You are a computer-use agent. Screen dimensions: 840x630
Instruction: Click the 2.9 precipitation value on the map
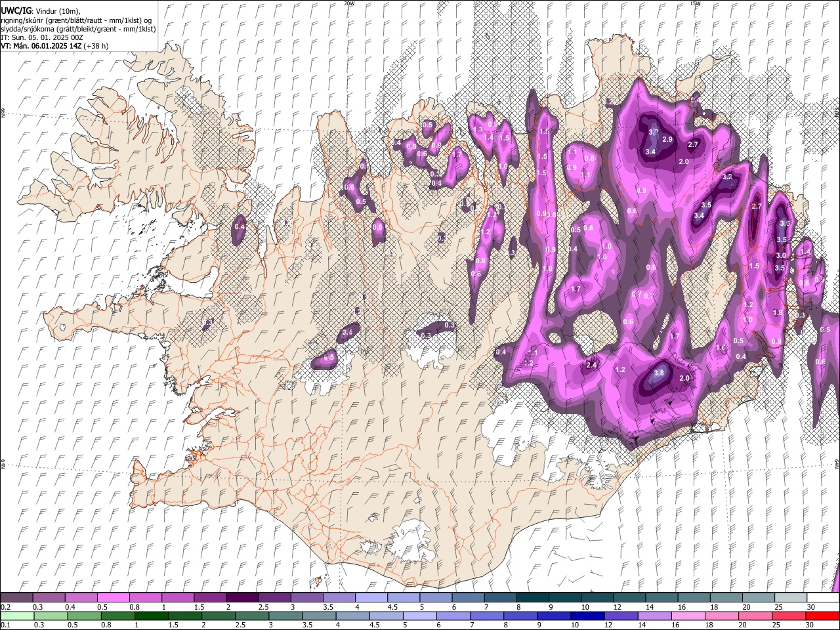coord(667,140)
